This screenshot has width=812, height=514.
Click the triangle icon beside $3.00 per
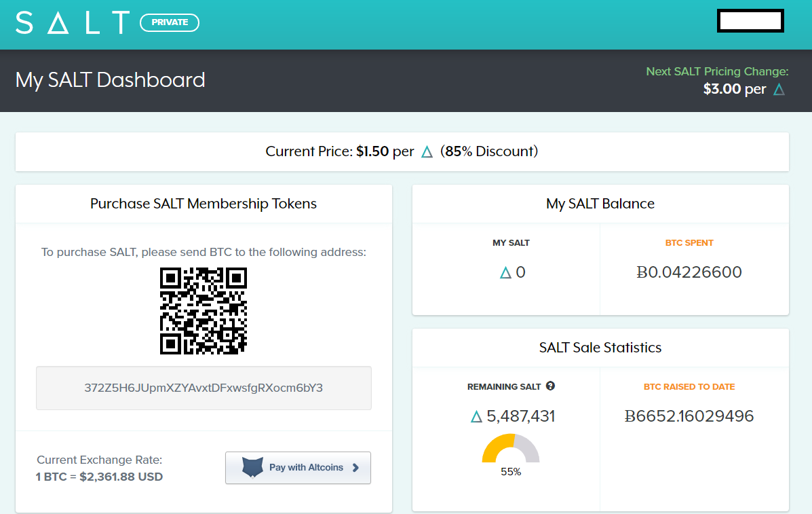click(x=779, y=90)
